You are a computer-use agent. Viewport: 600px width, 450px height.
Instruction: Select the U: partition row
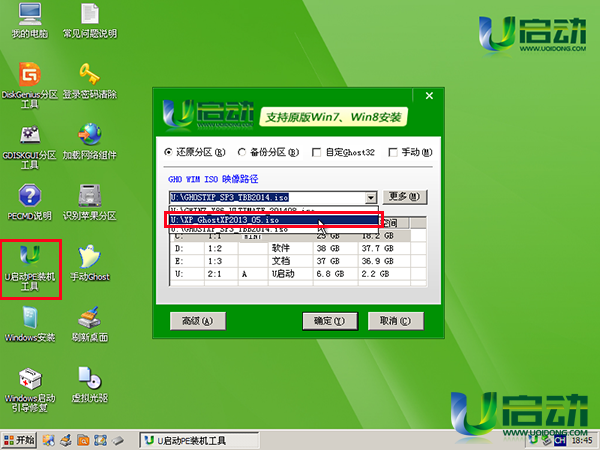tap(298, 274)
